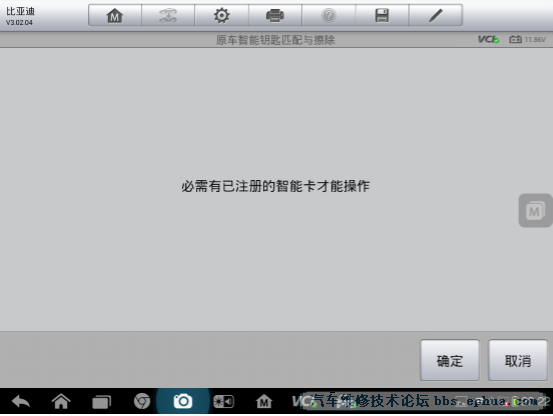Open help question mark icon
This screenshot has width=553, height=416.
[329, 16]
